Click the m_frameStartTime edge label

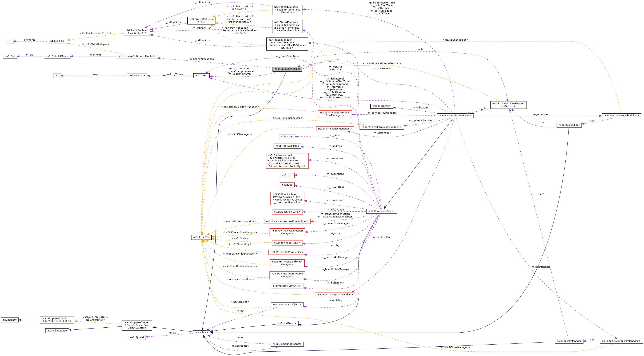tap(287, 56)
